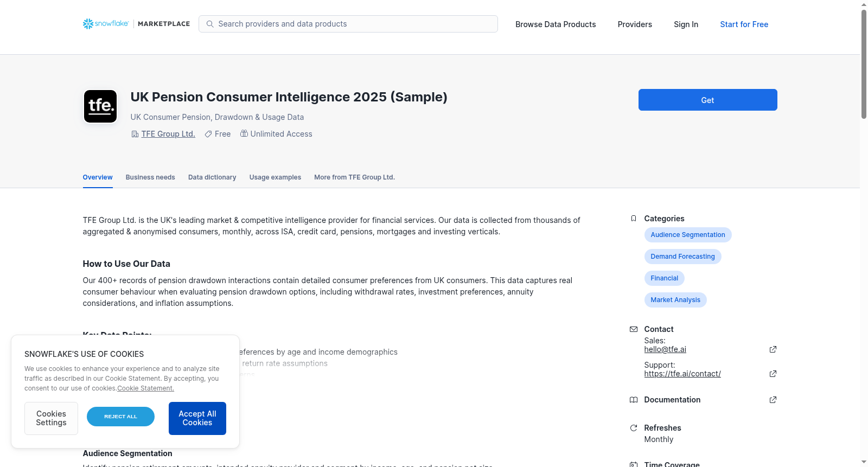868x467 pixels.
Task: Click the building icon beside TFE Group Ltd.
Action: pyautogui.click(x=135, y=134)
